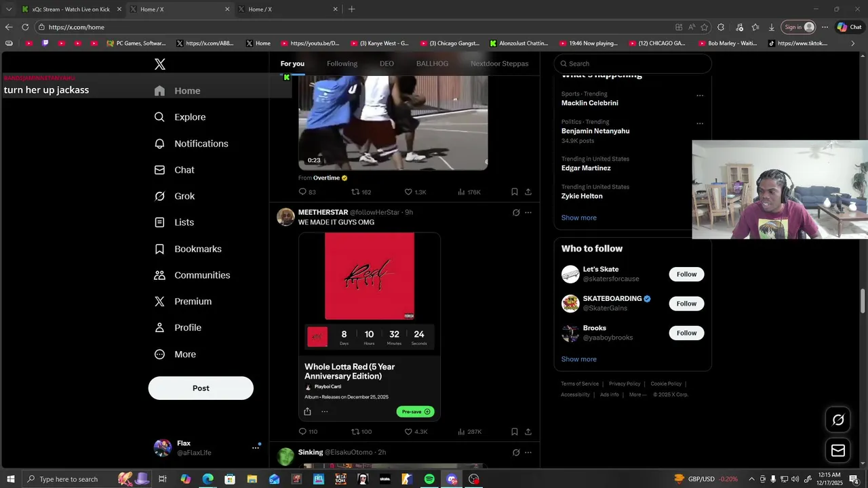Image resolution: width=868 pixels, height=488 pixels.
Task: Refresh the browser page
Action: pos(25,27)
